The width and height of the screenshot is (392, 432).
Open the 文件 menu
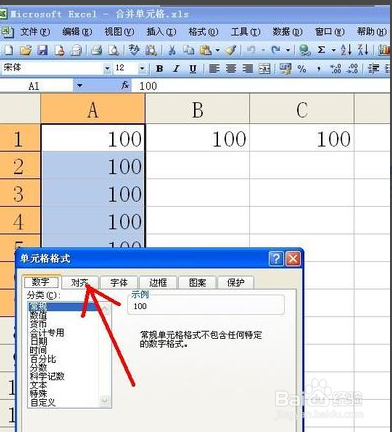pyautogui.click(x=35, y=32)
